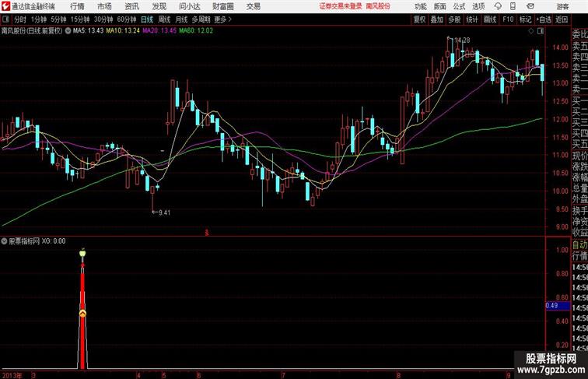The width and height of the screenshot is (588, 379).
Task: Open the 发现 menu
Action: (159, 6)
